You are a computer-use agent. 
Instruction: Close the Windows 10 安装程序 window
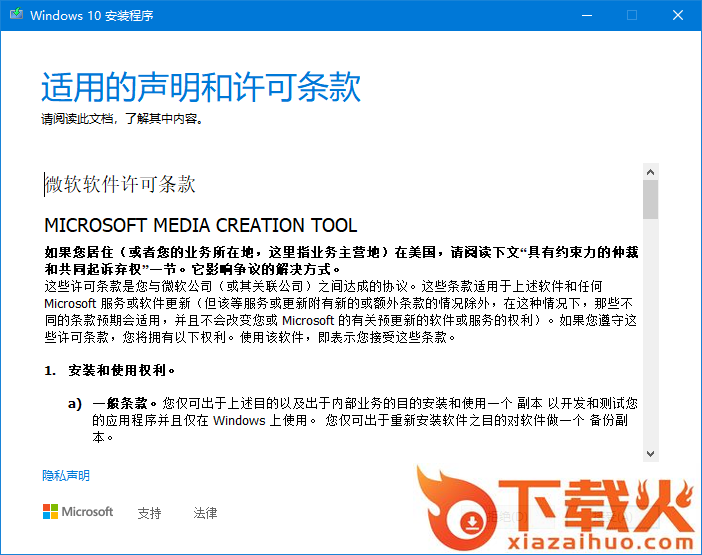coord(678,15)
